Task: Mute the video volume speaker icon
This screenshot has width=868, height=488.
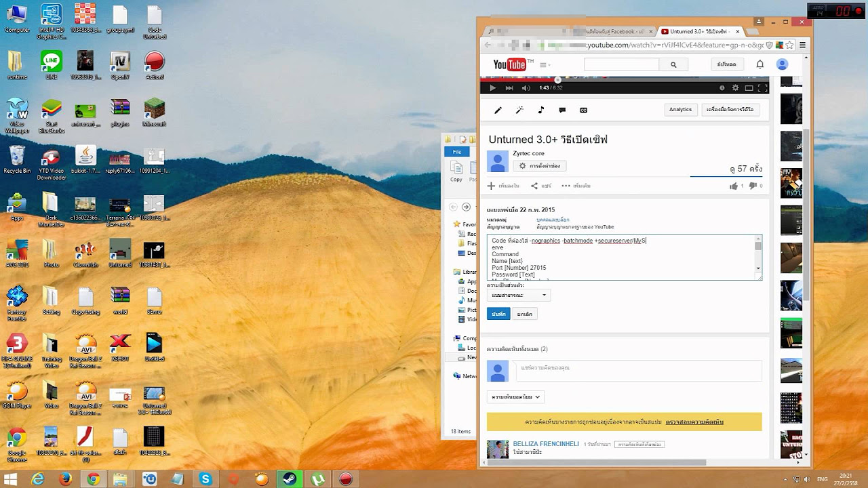Action: point(526,87)
